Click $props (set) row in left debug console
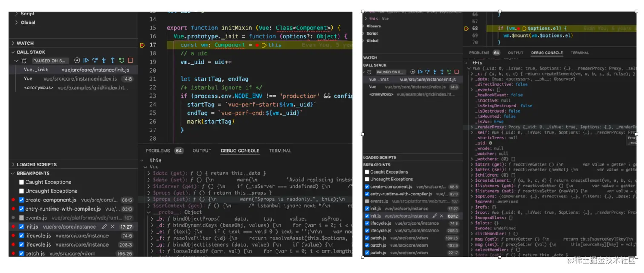The height and width of the screenshot is (273, 644). point(245,199)
